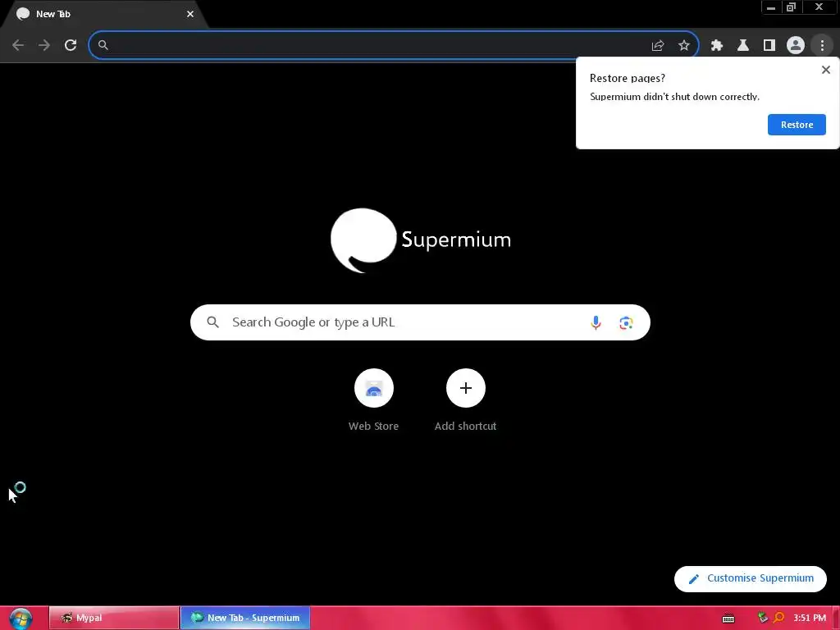This screenshot has width=840, height=630.
Task: Search by image with the lens icon
Action: click(626, 322)
